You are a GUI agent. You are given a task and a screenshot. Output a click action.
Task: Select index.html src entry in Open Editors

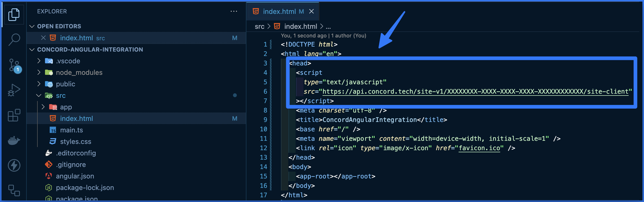coord(136,38)
